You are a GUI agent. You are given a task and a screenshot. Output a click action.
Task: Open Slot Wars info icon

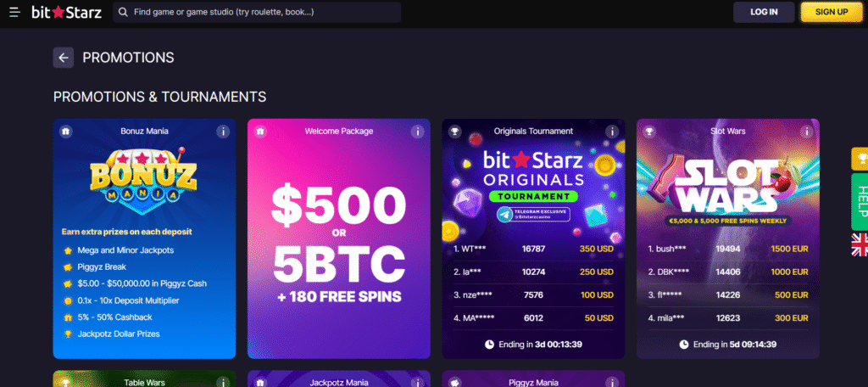[806, 132]
